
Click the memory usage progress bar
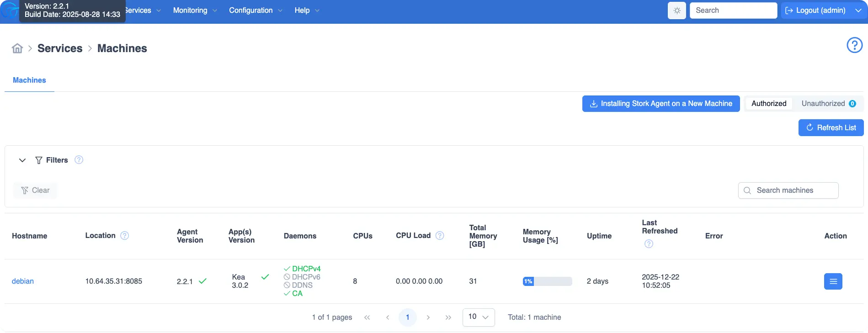[x=547, y=281]
